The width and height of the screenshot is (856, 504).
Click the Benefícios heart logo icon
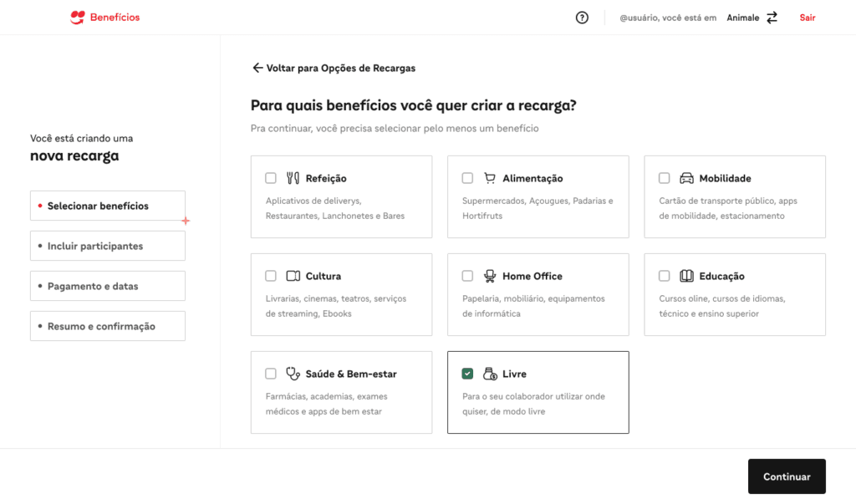click(78, 18)
